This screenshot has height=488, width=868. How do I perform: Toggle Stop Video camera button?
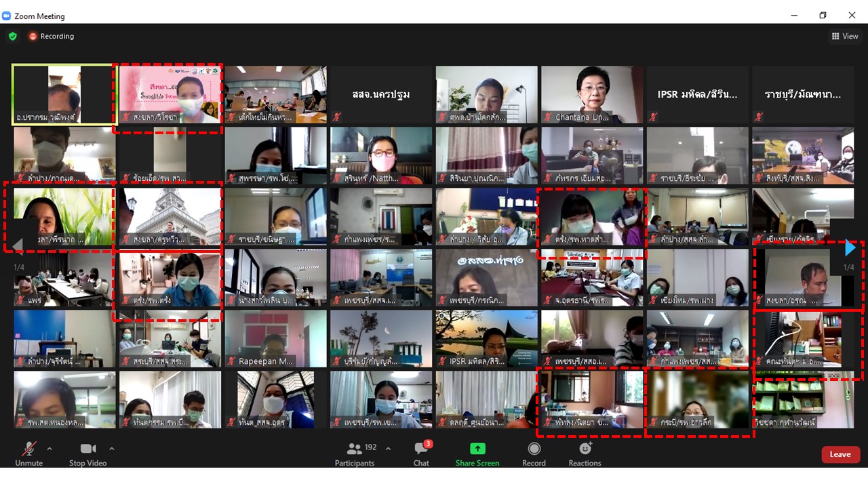point(88,449)
